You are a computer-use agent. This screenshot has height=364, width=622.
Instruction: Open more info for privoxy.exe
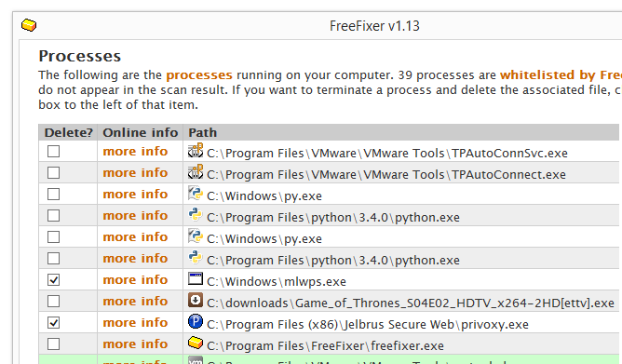tap(135, 323)
